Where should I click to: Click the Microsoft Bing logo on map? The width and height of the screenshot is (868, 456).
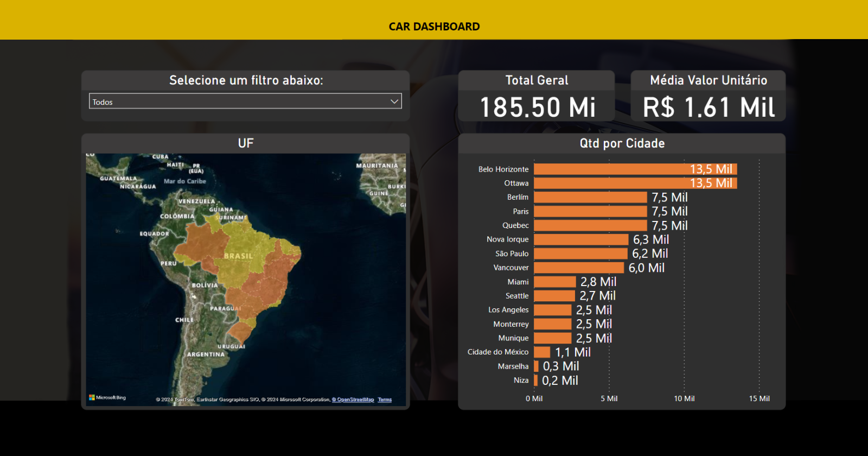107,397
